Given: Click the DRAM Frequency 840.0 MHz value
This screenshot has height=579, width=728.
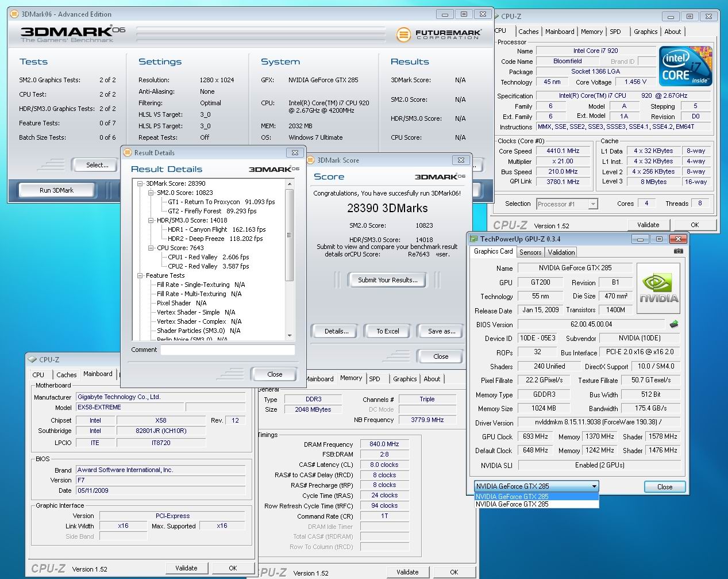Looking at the screenshot, I should [x=384, y=444].
